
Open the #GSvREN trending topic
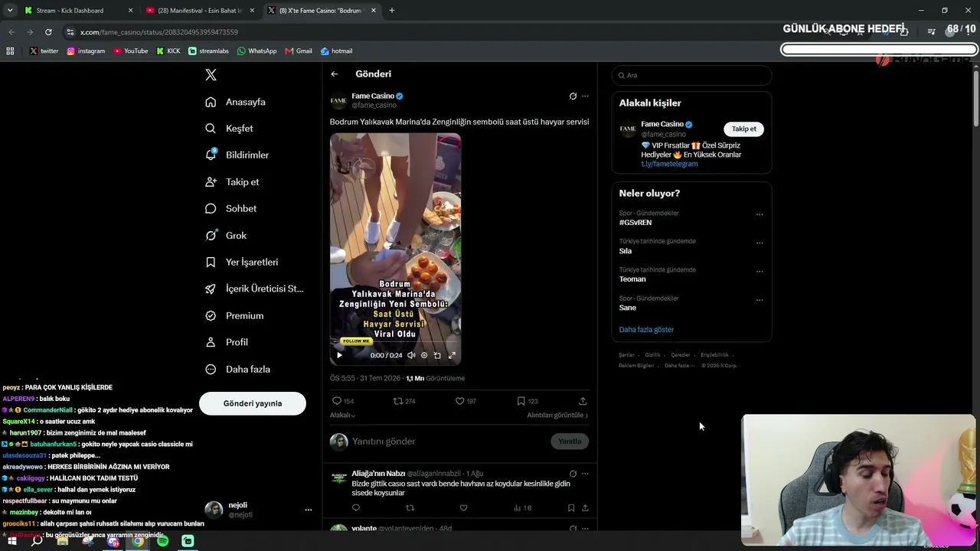(x=635, y=223)
